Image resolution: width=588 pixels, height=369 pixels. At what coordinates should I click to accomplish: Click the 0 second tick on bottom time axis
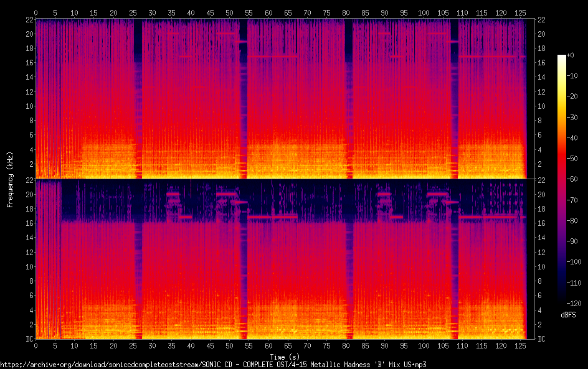pos(36,345)
